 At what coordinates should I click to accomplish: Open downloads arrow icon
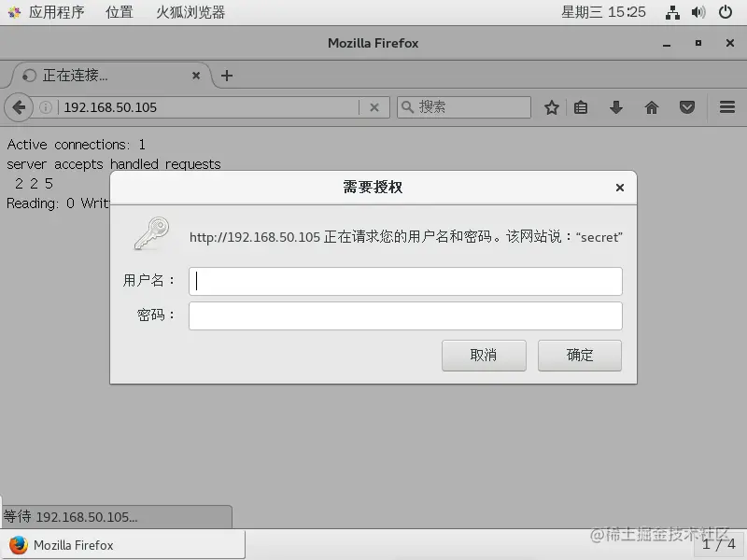click(616, 107)
